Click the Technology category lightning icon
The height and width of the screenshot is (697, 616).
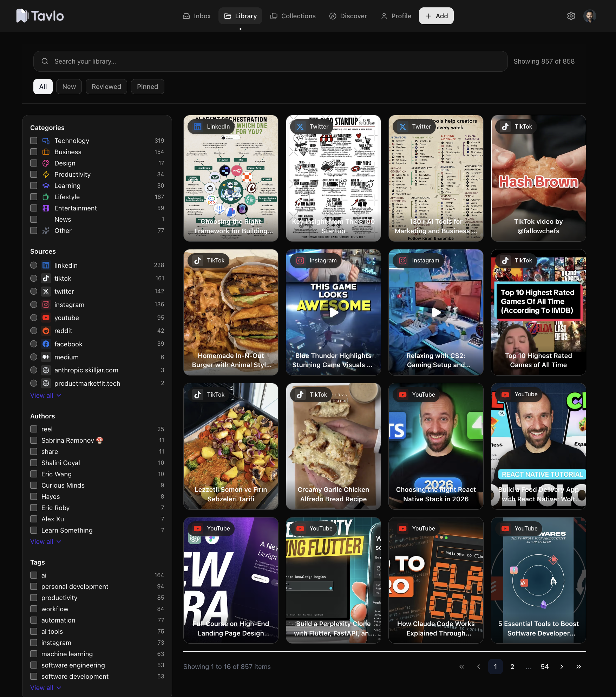(46, 140)
